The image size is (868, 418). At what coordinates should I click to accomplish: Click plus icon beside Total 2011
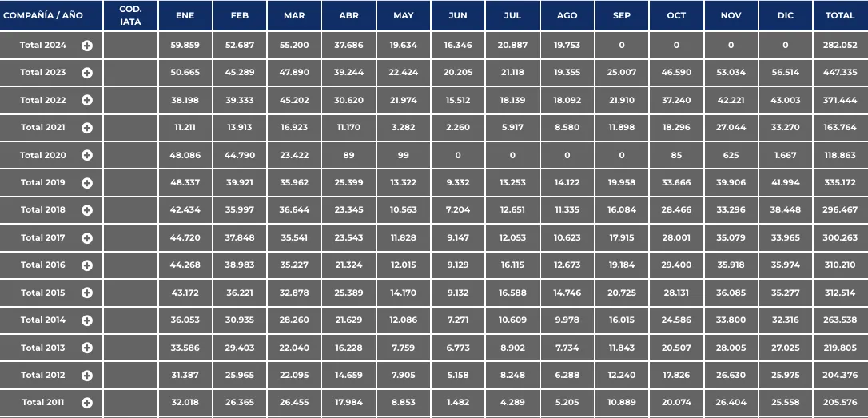click(87, 403)
